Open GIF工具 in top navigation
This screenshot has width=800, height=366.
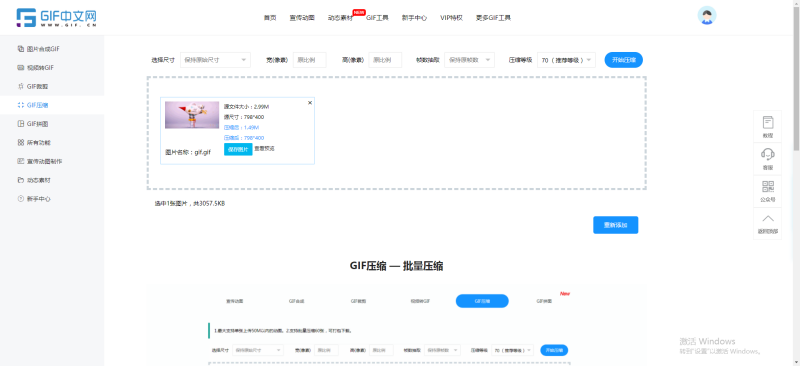pos(377,18)
